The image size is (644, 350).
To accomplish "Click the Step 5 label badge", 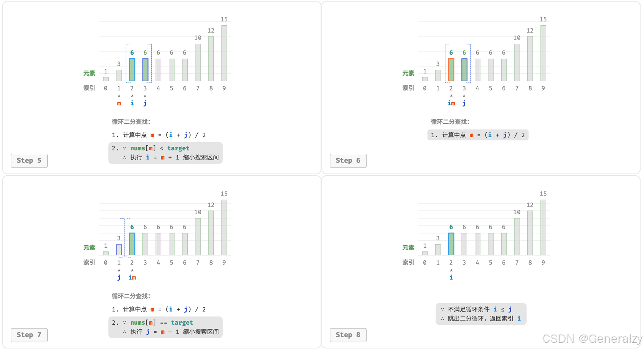I will click(29, 161).
